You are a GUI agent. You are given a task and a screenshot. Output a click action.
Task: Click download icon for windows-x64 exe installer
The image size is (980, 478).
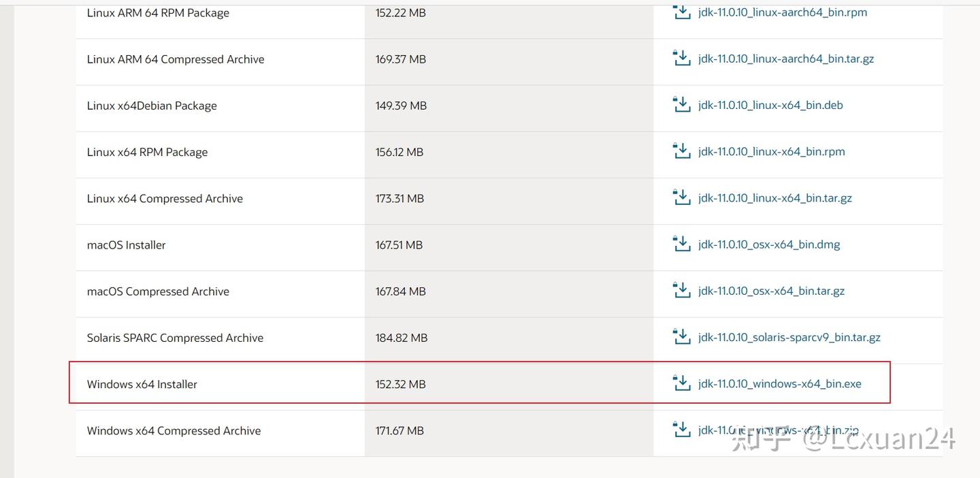click(681, 383)
